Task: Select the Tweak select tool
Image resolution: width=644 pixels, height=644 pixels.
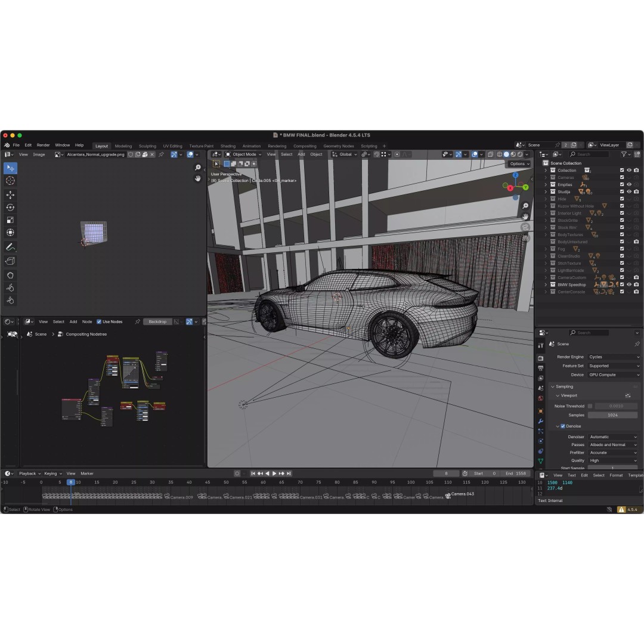Action: [x=10, y=168]
